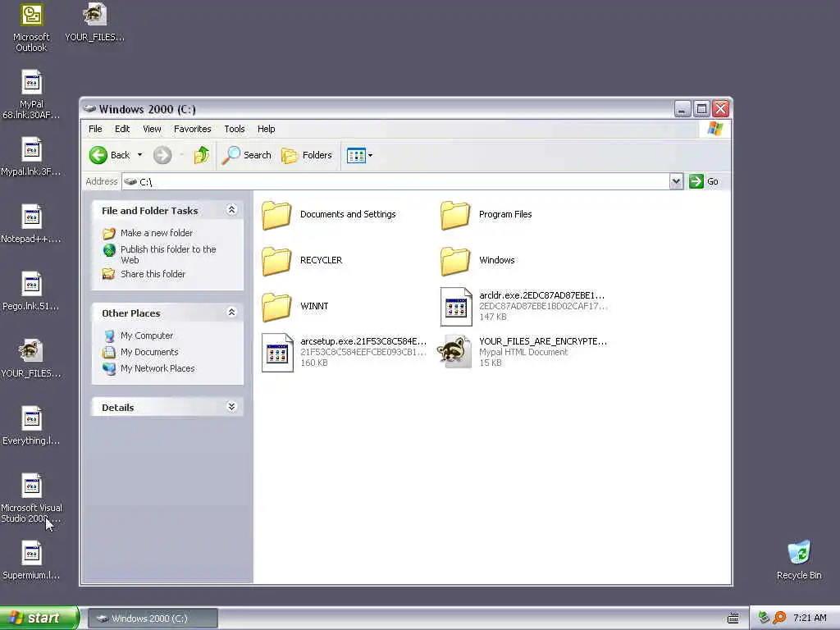Click the Go button
The image size is (840, 630).
704,181
